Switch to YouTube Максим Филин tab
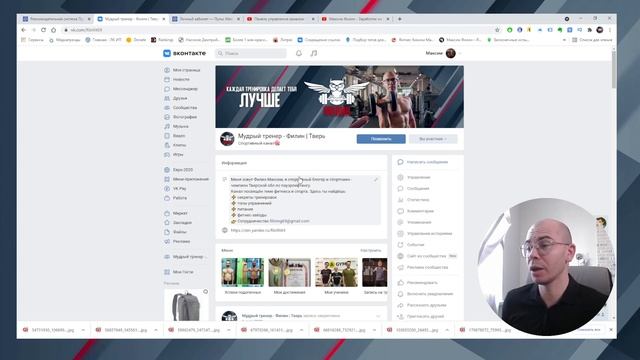Screen dimensions: 640x360 tap(356, 19)
